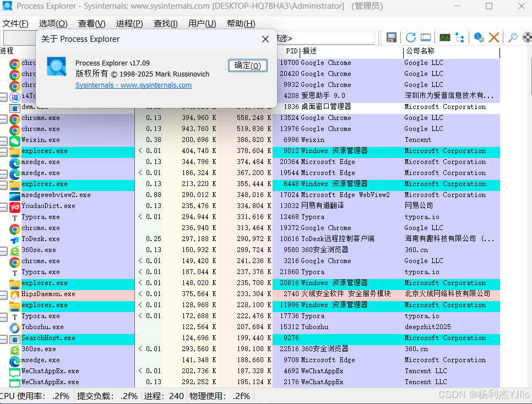
Task: Toggle the lower pane toolbar icon
Action: coord(426,37)
